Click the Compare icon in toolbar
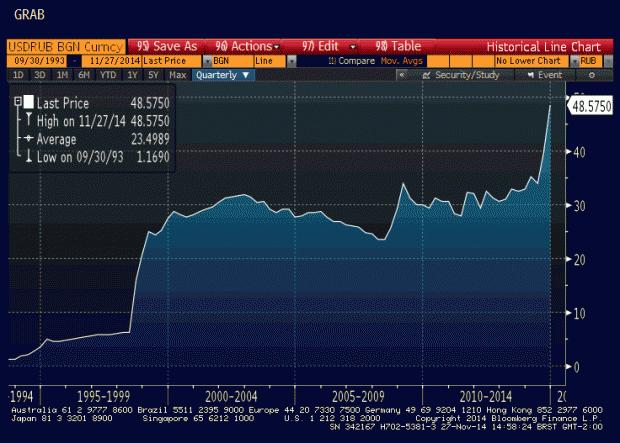Viewport: 620px width, 443px height. 332,61
